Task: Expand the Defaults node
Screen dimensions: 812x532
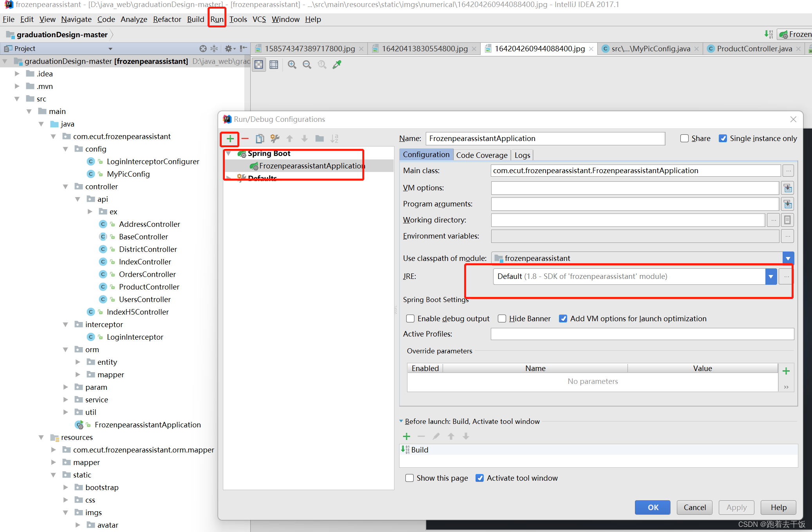Action: click(229, 178)
